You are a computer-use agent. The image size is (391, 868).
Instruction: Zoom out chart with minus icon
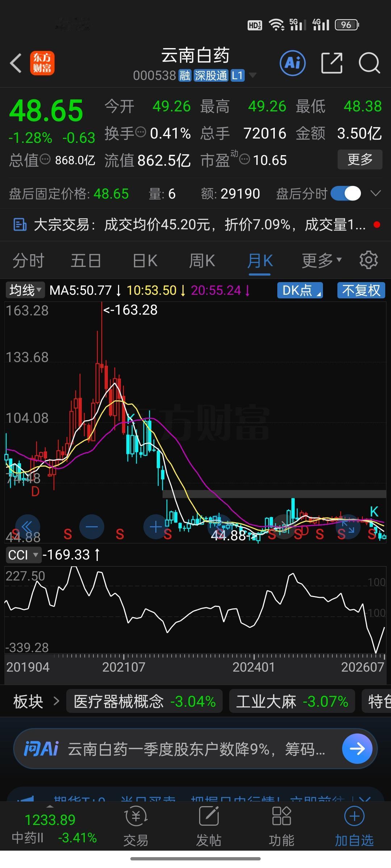pos(92,527)
